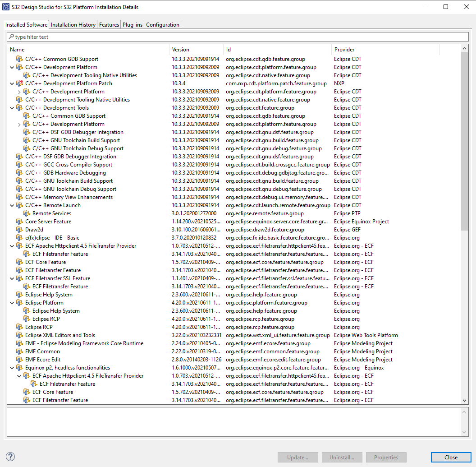Collapse the C/C++ Development Platform node
This screenshot has width=476, height=467.
click(x=12, y=67)
